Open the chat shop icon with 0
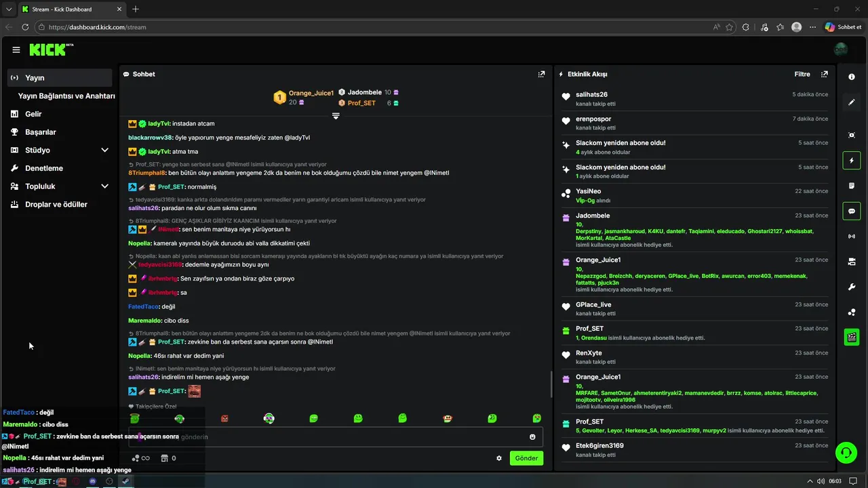Image resolution: width=868 pixels, height=488 pixels. [168, 458]
